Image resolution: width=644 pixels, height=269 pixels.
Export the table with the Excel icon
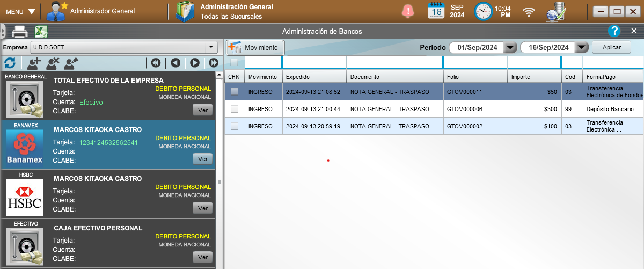[41, 32]
